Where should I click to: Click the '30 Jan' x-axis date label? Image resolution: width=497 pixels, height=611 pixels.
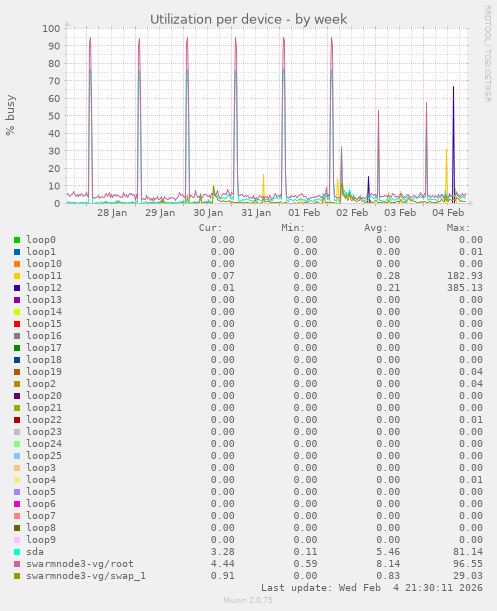(208, 213)
